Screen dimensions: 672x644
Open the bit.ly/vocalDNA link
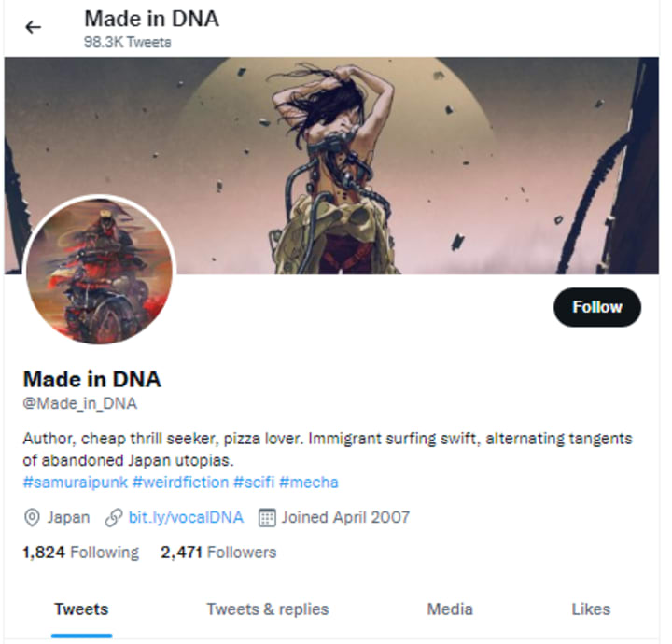(186, 518)
